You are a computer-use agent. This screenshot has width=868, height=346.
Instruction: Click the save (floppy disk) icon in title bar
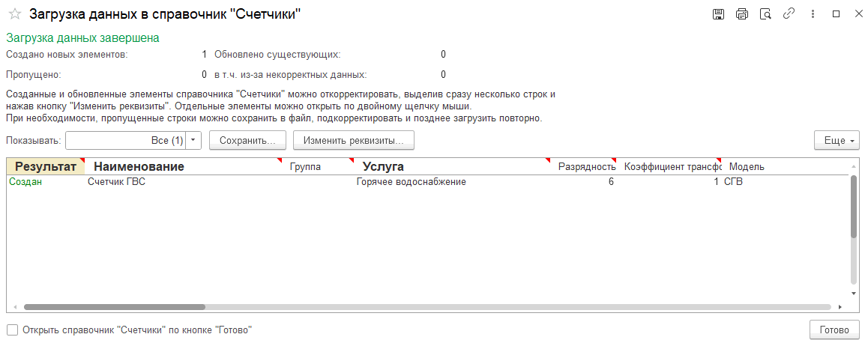coord(718,14)
